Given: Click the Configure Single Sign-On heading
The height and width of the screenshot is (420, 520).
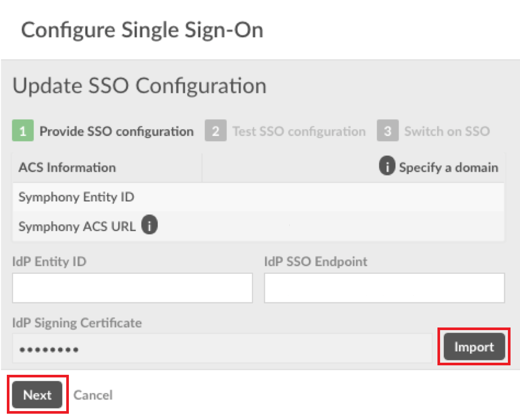Looking at the screenshot, I should [x=142, y=29].
